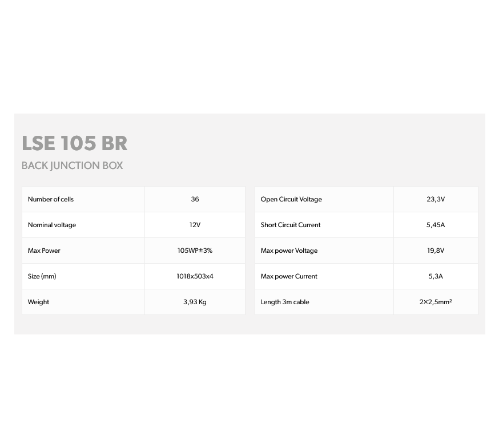Select the Nominal voltage label
Screen dimensions: 499x448
click(52, 225)
